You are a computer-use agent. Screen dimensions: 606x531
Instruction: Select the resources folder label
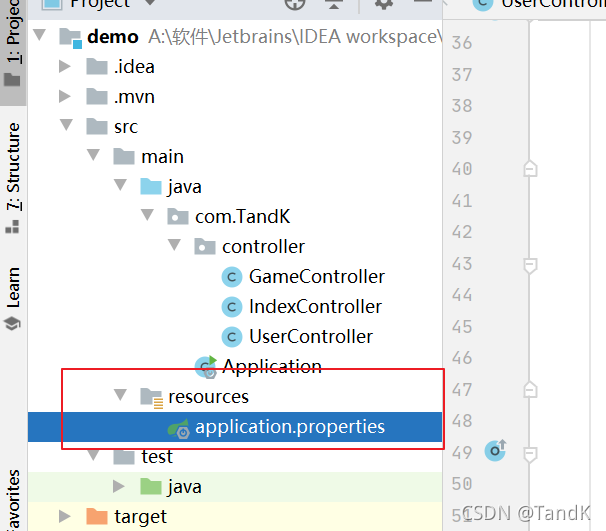(209, 397)
